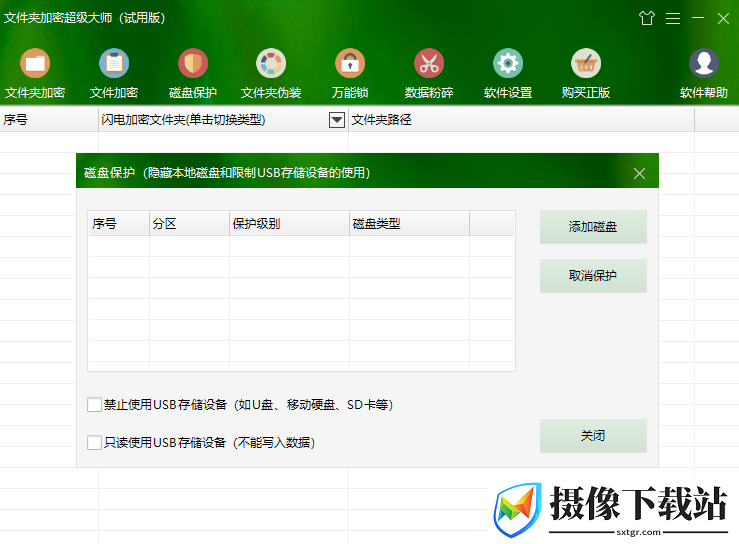Click the 添加磁盘 button

coord(593,227)
